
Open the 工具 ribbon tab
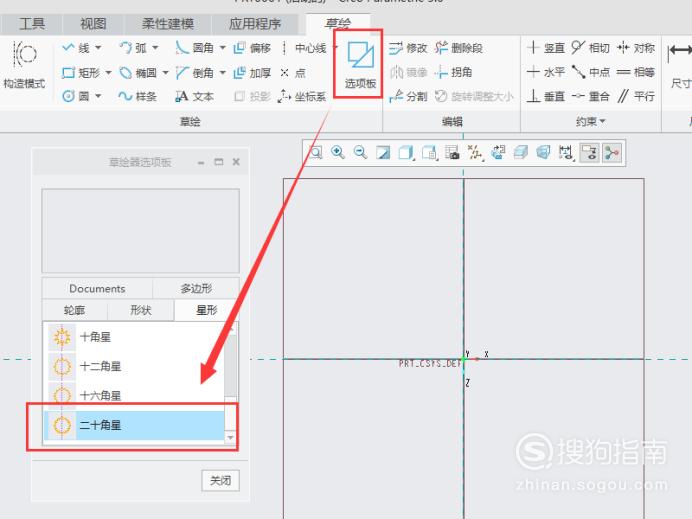coord(32,24)
